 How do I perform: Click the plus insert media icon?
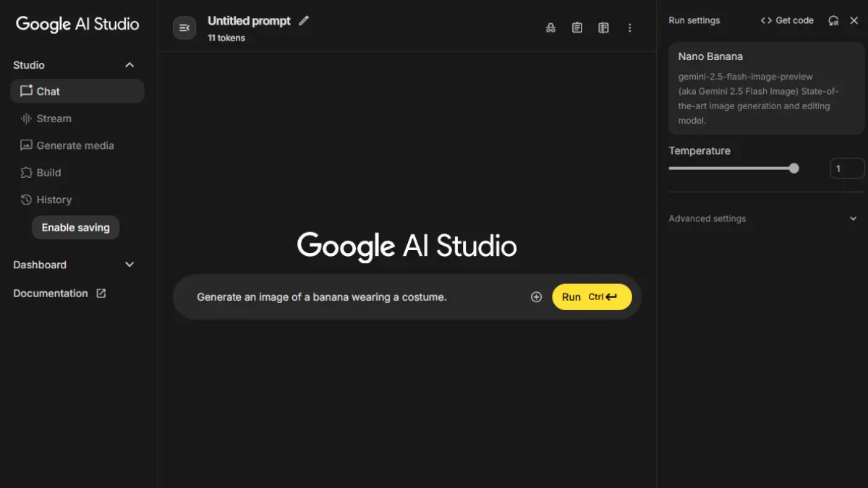pos(536,297)
